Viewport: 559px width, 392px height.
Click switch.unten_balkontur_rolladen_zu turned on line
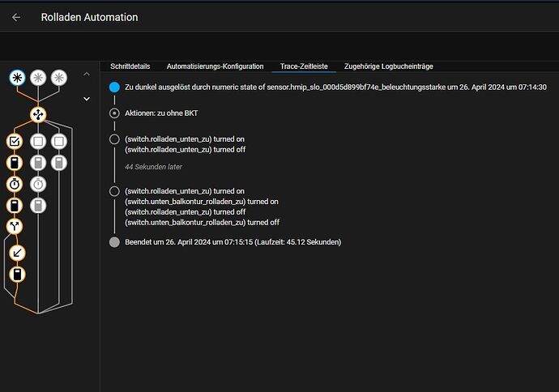tap(202, 202)
